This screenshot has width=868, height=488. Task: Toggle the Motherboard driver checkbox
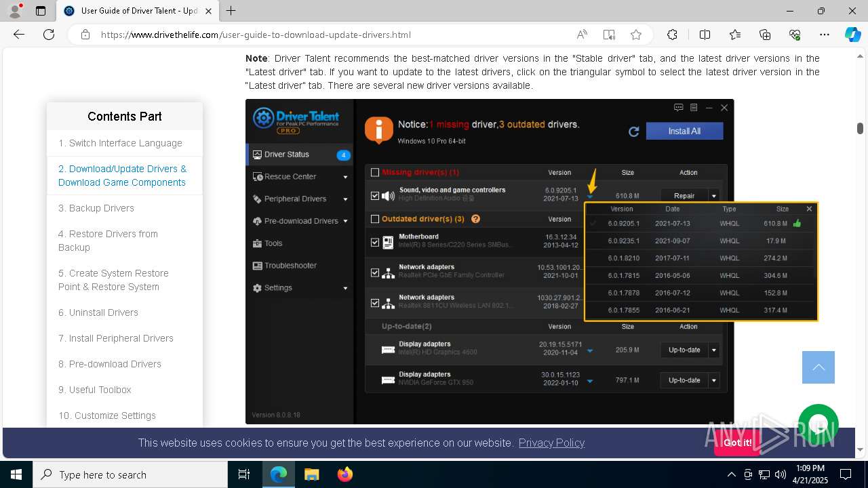point(375,242)
